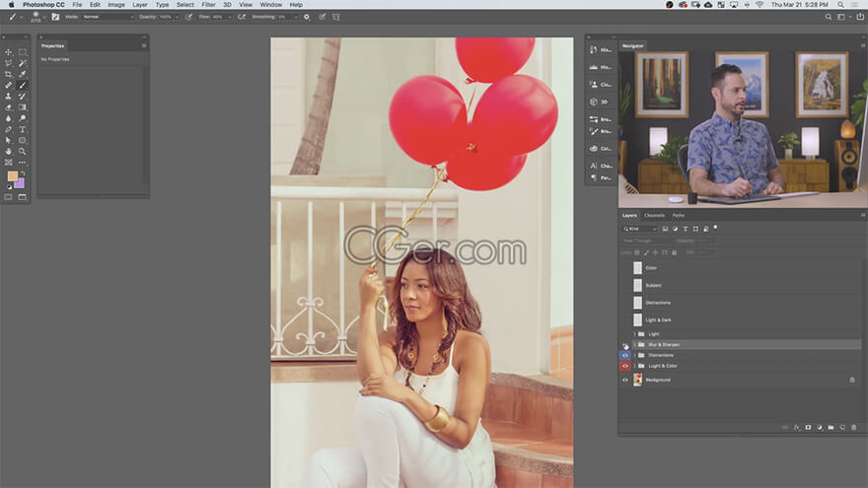Open the Opacity dropdown in options bar
This screenshot has width=868, height=488.
176,17
